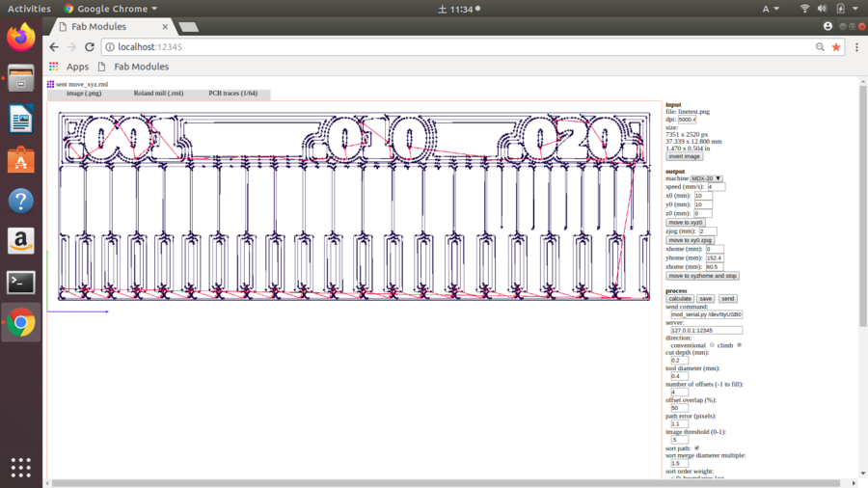Screen dimensions: 868x488
Task: Click the calculate button
Action: (679, 299)
